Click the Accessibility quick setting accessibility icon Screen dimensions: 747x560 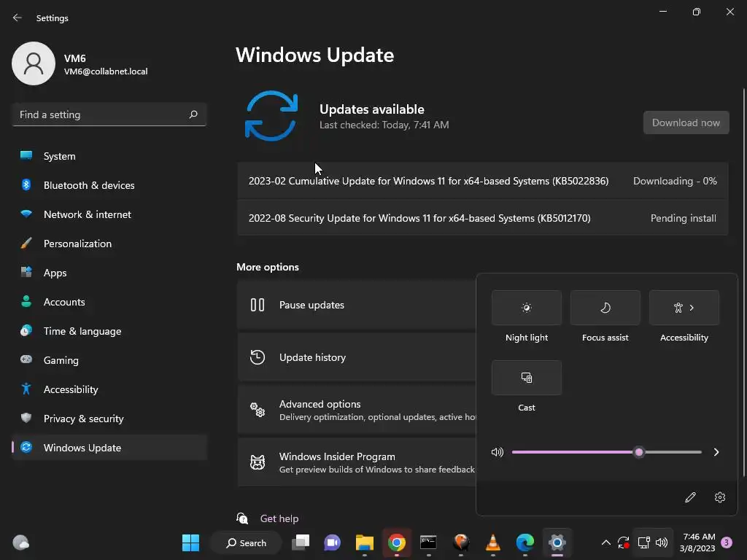click(x=678, y=308)
